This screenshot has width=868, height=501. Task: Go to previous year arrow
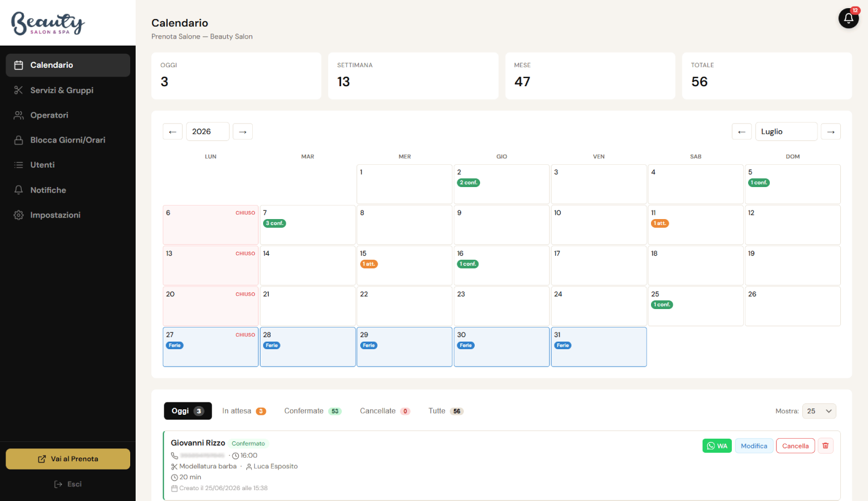173,132
